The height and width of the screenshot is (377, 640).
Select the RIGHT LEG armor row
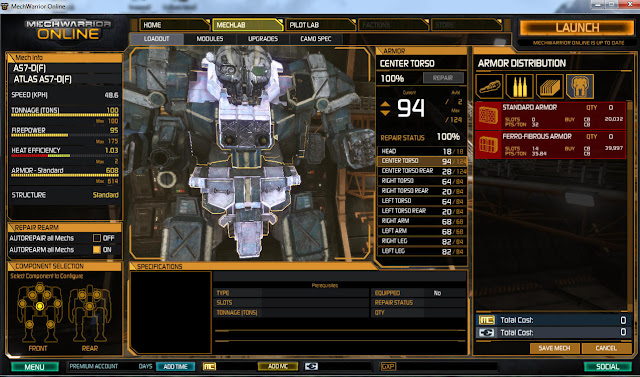[422, 241]
